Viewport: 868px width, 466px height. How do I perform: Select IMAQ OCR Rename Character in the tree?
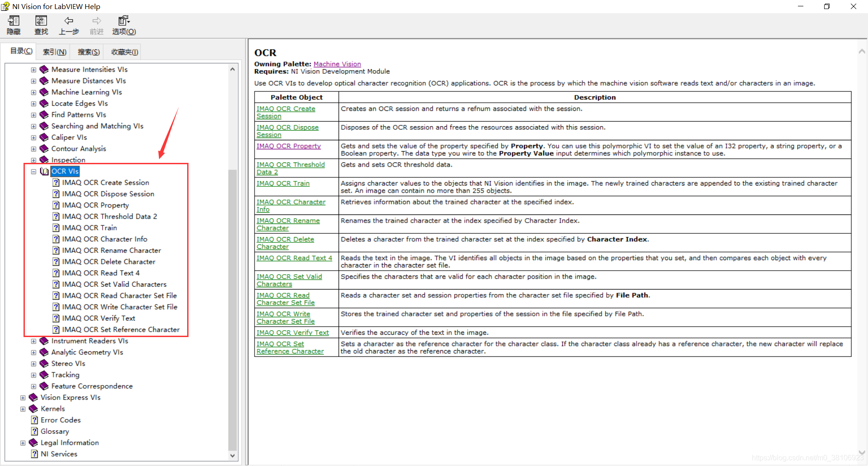coord(111,250)
